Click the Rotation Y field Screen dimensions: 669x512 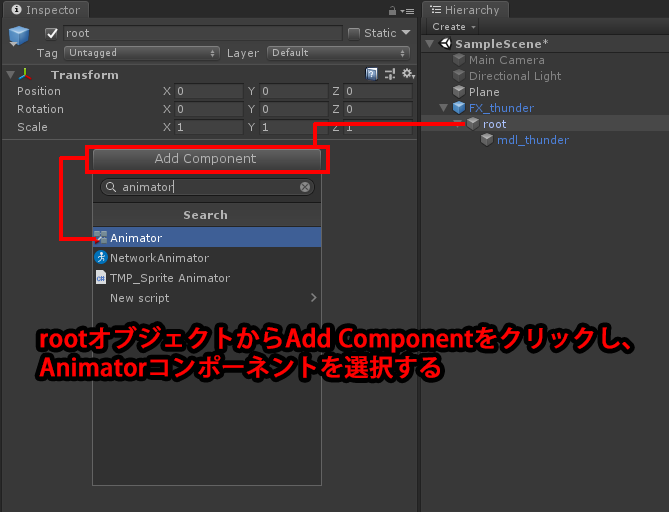tap(294, 109)
